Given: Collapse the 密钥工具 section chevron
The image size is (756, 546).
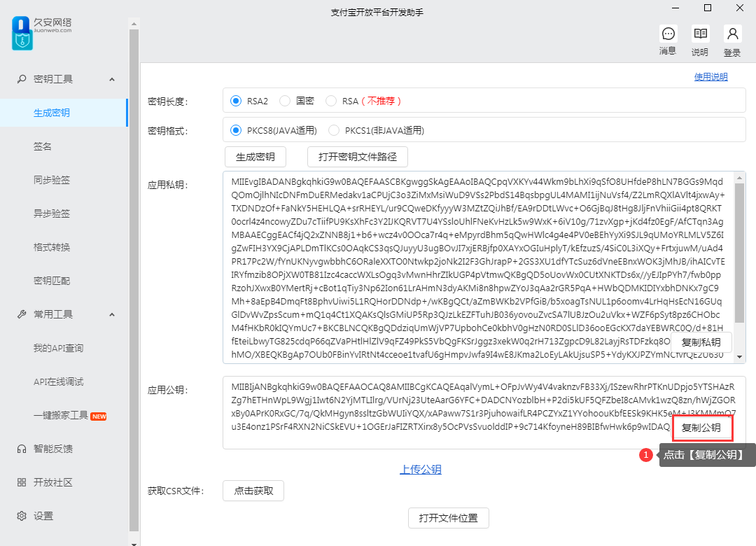Looking at the screenshot, I should point(112,79).
